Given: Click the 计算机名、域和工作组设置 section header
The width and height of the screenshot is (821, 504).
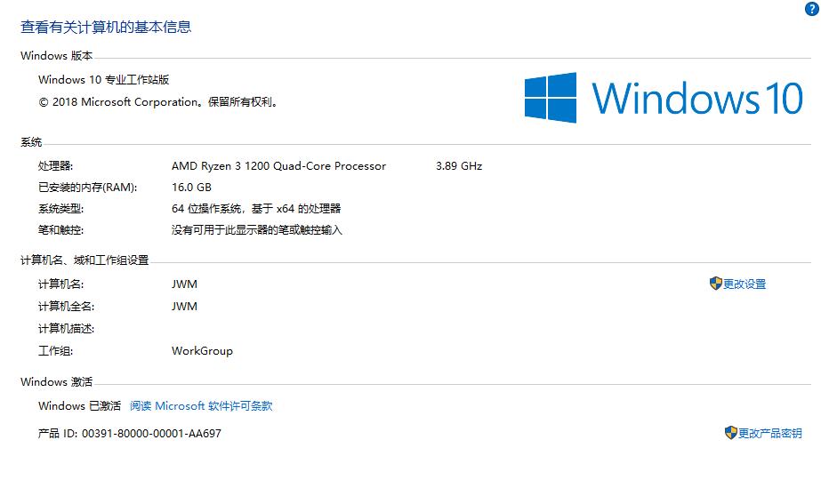Looking at the screenshot, I should [85, 260].
